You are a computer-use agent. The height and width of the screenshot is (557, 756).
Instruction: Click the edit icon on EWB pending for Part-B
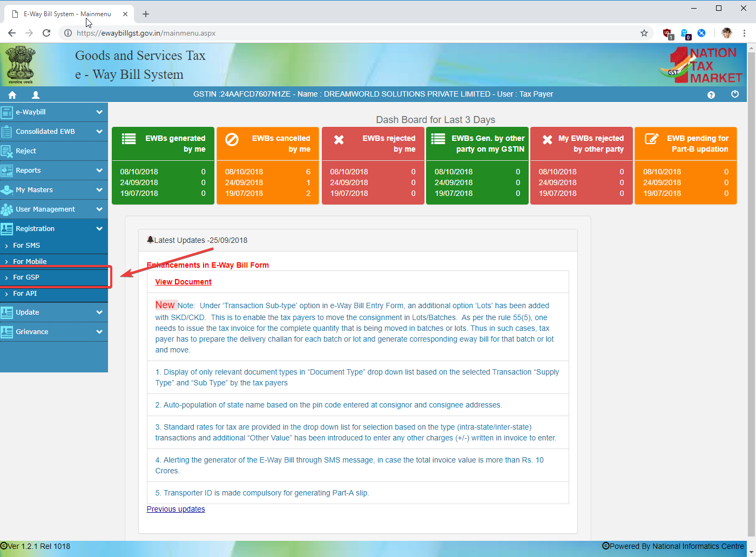click(652, 139)
